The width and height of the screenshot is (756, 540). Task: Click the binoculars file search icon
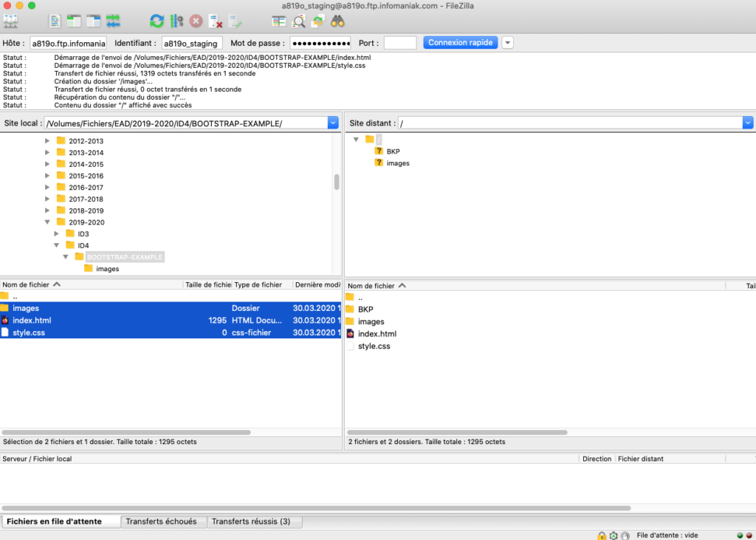coord(337,21)
